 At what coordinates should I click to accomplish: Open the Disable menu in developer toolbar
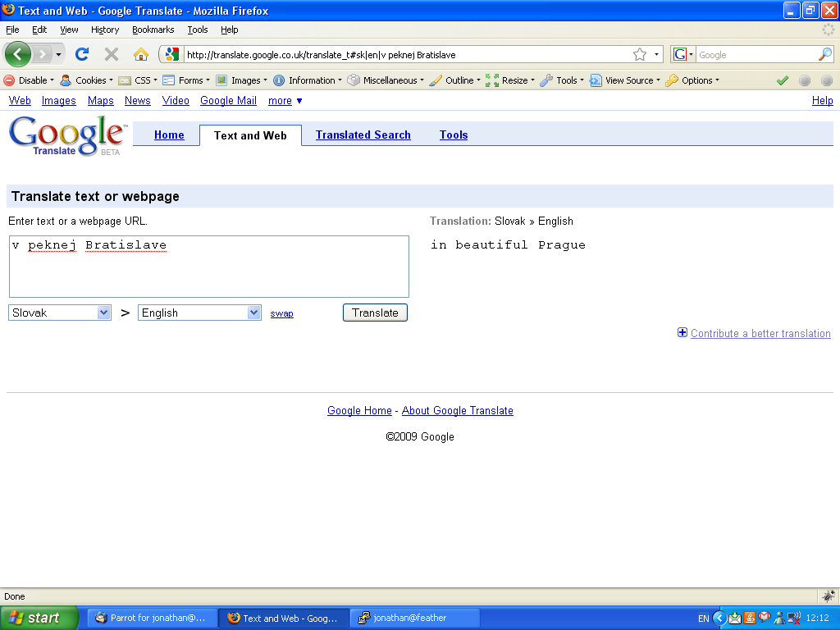[x=29, y=80]
